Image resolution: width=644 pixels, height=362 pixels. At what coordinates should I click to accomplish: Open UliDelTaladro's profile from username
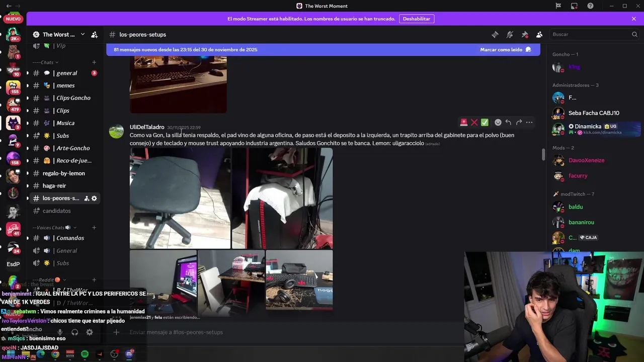[147, 127]
